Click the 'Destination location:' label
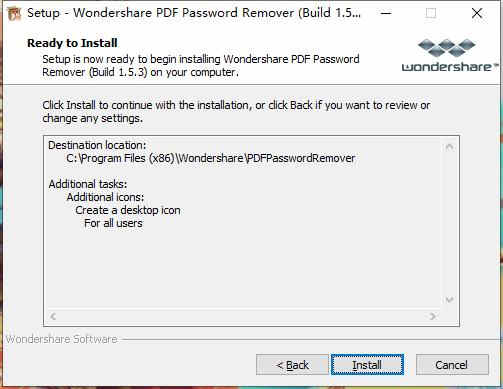 (97, 145)
